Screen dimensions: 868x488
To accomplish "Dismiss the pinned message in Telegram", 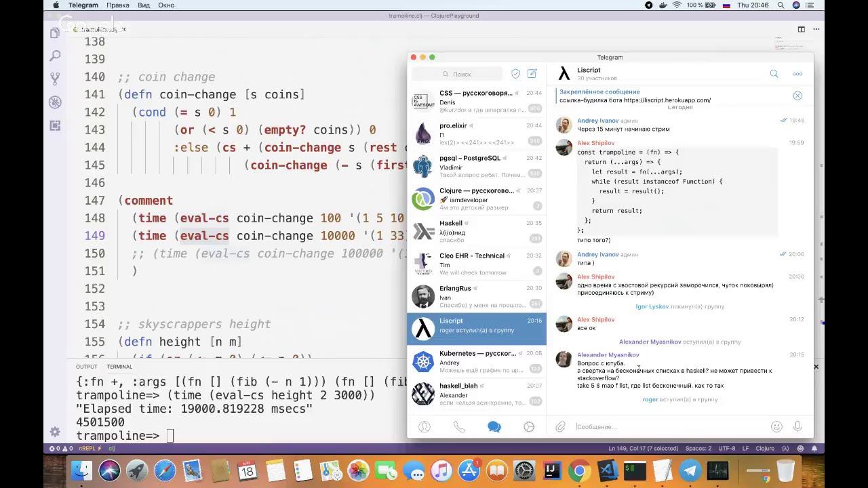I will [x=797, y=96].
